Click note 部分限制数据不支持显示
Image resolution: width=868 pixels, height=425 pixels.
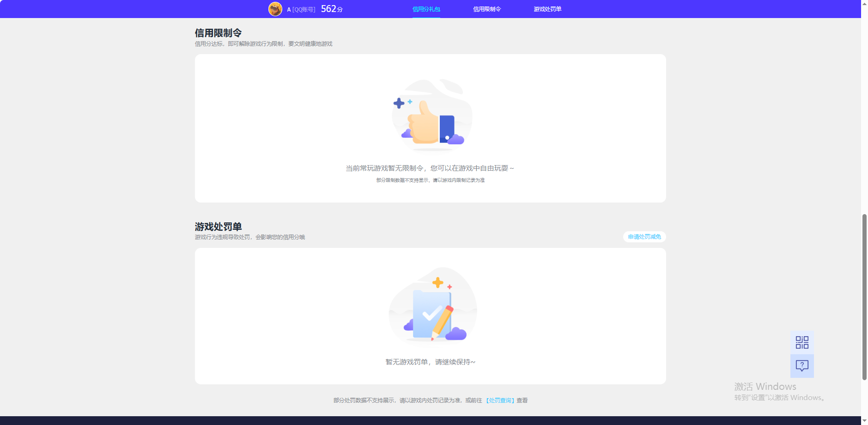pos(402,180)
